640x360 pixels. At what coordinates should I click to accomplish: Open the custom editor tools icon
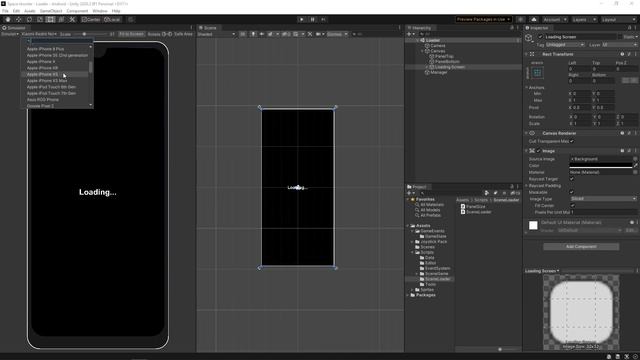[72, 20]
